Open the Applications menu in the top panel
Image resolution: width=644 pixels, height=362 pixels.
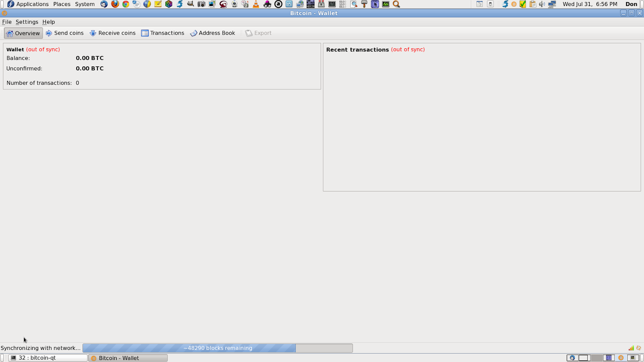coord(28,4)
